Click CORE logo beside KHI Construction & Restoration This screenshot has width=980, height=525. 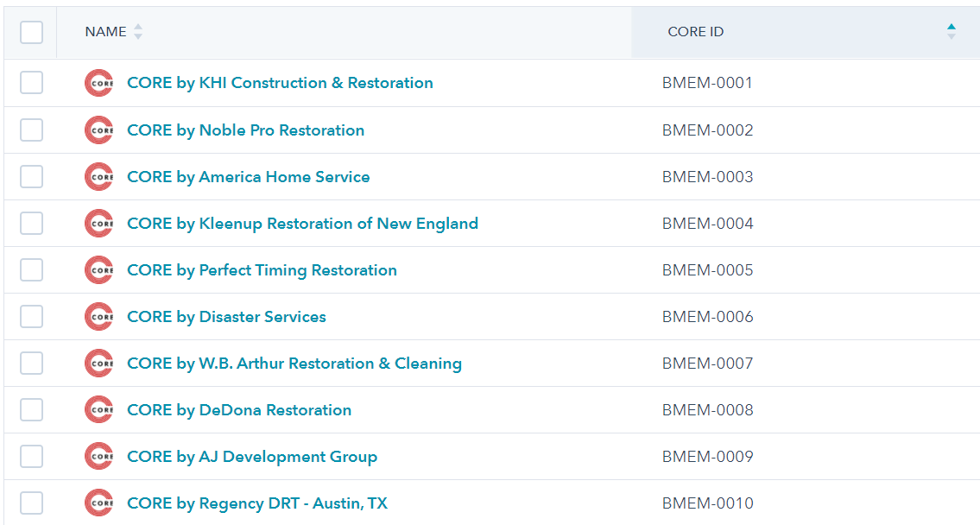pyautogui.click(x=98, y=83)
